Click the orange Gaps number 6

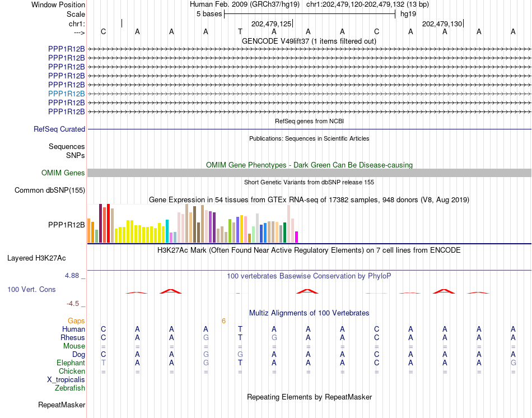pyautogui.click(x=223, y=321)
